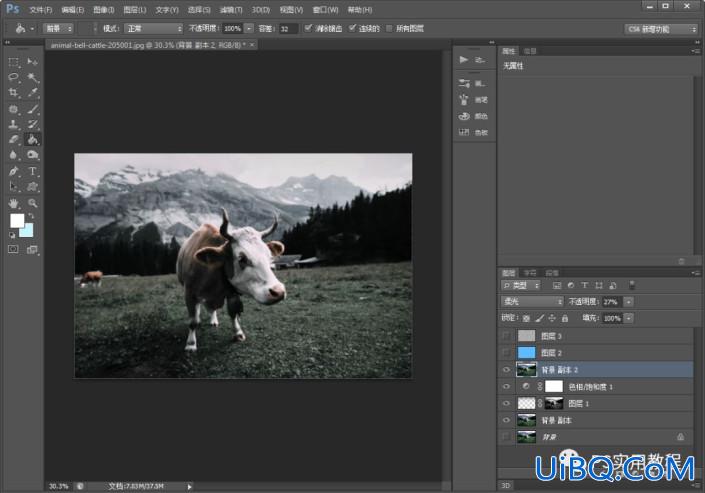Select the Lasso tool
705x493 pixels.
[13, 77]
